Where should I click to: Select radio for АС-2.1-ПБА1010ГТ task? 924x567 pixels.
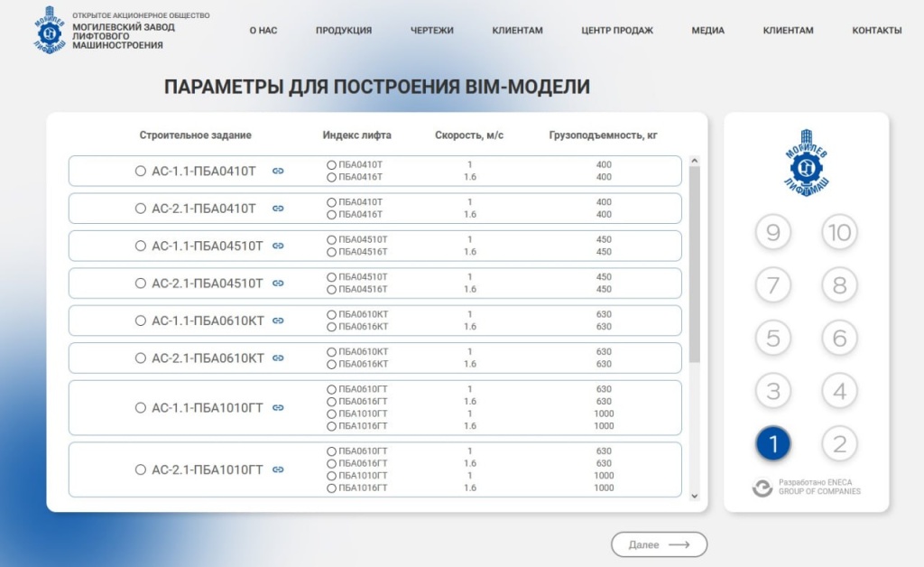(x=140, y=469)
